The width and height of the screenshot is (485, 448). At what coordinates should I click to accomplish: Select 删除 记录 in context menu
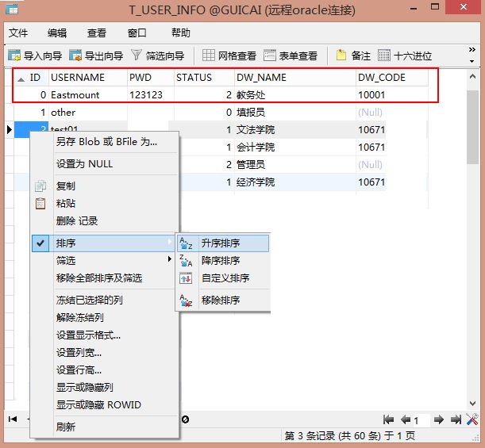tap(77, 221)
